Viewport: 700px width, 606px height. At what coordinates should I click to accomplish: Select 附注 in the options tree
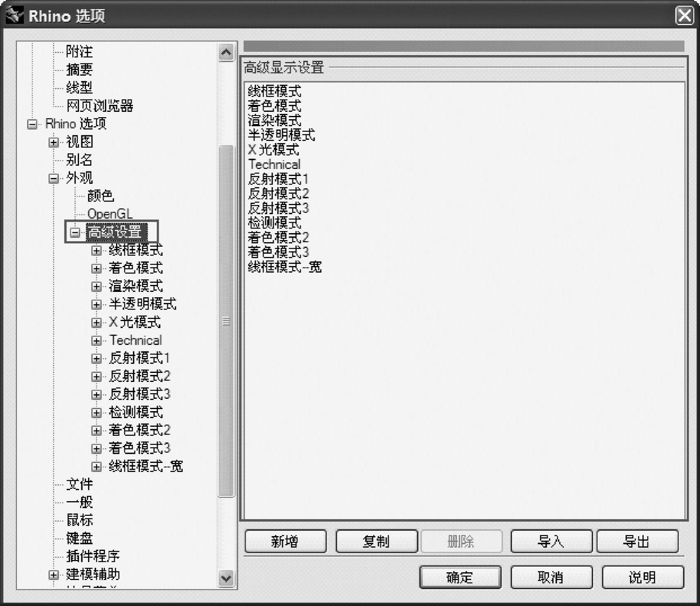pyautogui.click(x=79, y=51)
